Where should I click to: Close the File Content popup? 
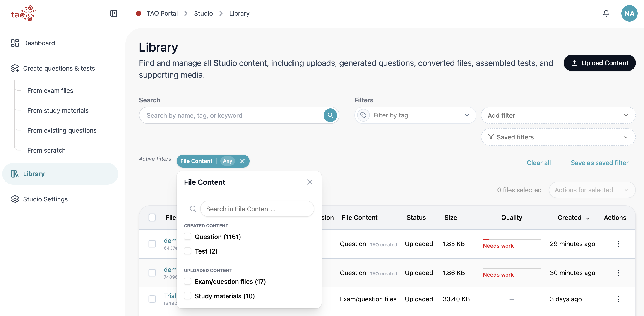tap(310, 182)
